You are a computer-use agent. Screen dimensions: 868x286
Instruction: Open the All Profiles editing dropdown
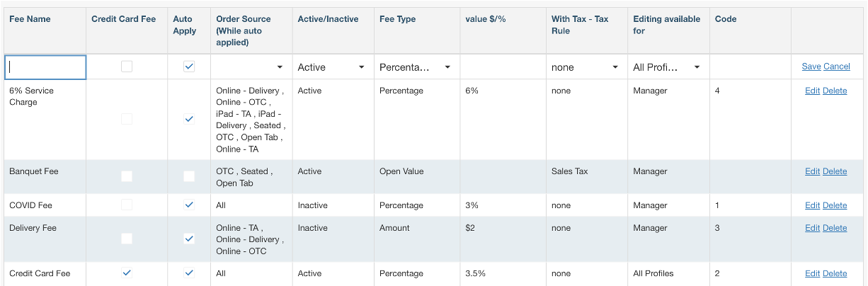tap(667, 67)
